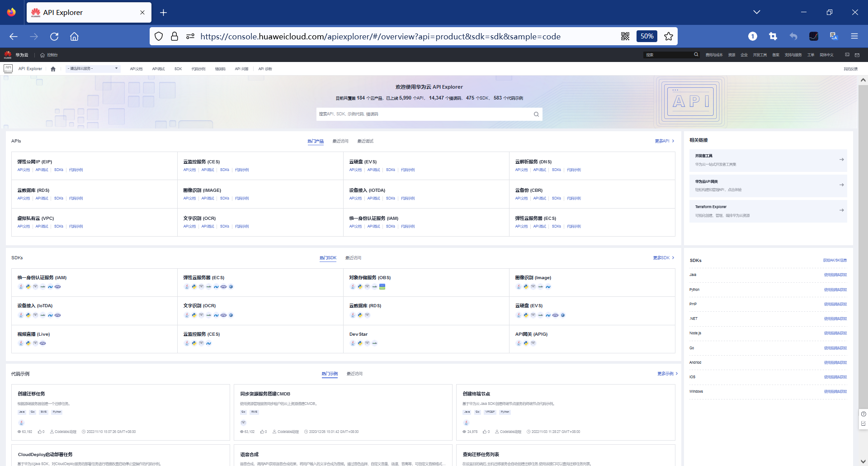Open the floating feedback edit icon
The image size is (868, 466).
coord(863,424)
